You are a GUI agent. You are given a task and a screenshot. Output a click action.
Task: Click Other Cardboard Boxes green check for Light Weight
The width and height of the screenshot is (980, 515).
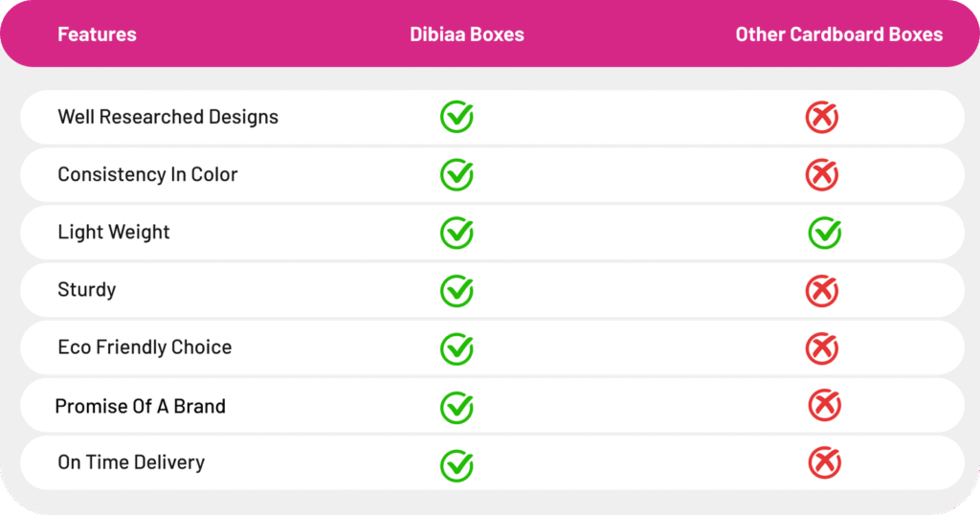point(824,233)
